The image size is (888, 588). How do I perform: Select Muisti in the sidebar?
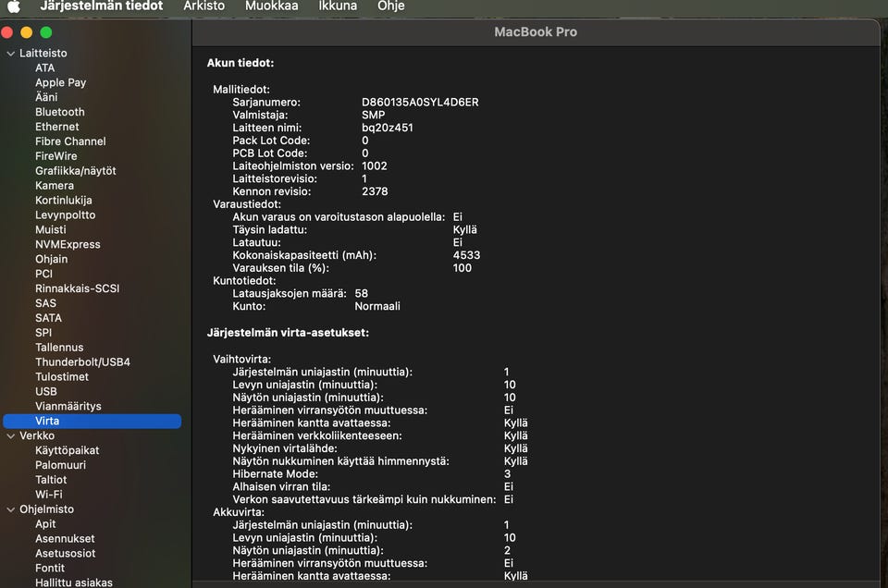(x=50, y=230)
